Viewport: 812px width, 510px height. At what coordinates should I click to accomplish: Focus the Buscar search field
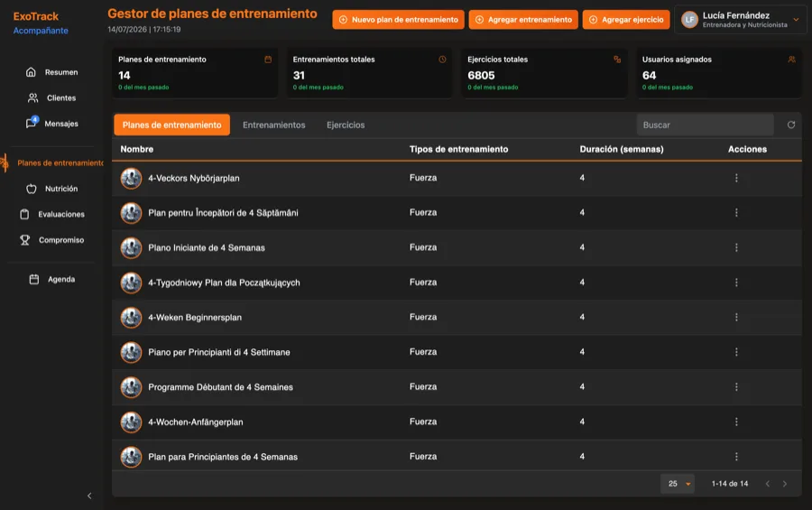point(705,125)
